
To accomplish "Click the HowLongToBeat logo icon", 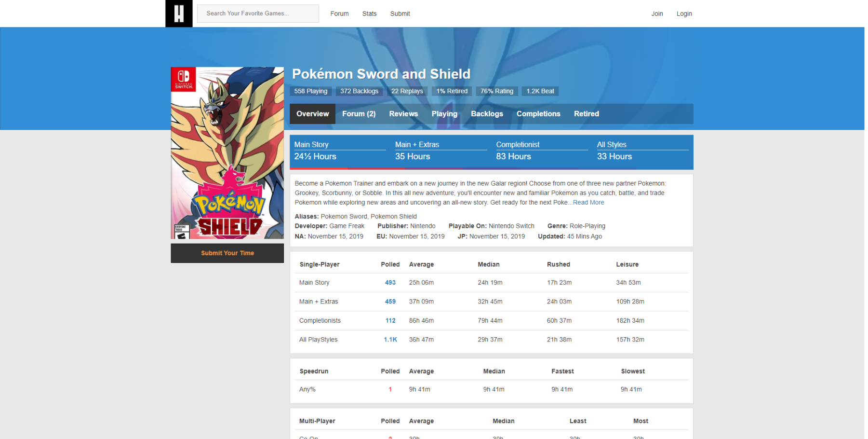I will tap(179, 14).
